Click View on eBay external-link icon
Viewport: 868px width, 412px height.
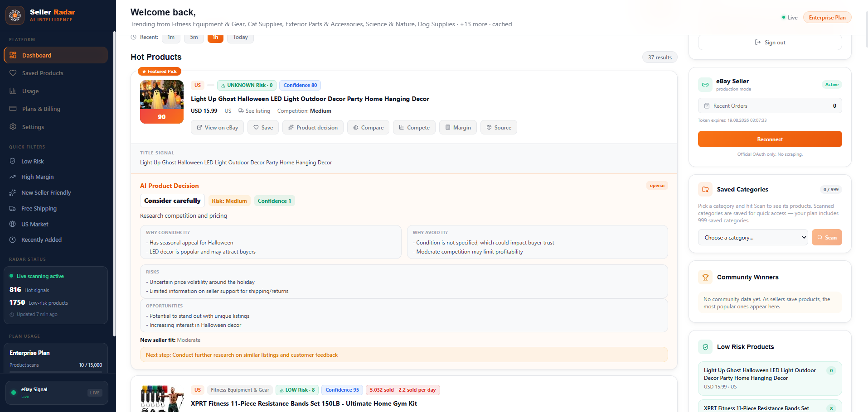coord(199,128)
